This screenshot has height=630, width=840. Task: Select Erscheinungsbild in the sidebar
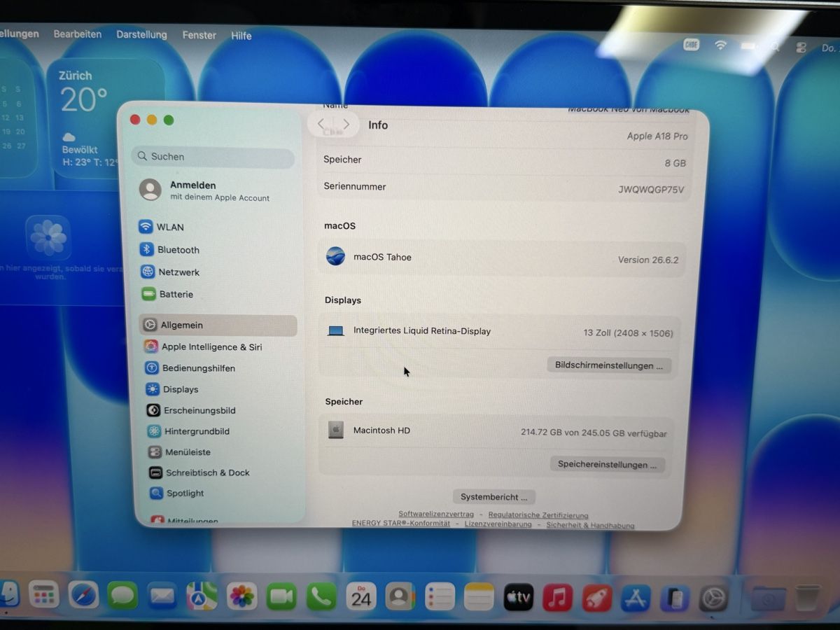pos(190,410)
